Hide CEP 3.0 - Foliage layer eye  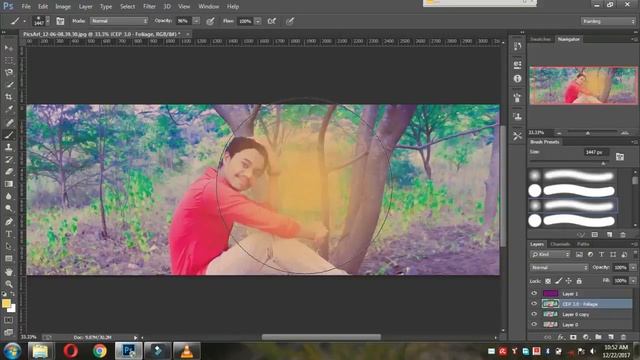tap(534, 304)
